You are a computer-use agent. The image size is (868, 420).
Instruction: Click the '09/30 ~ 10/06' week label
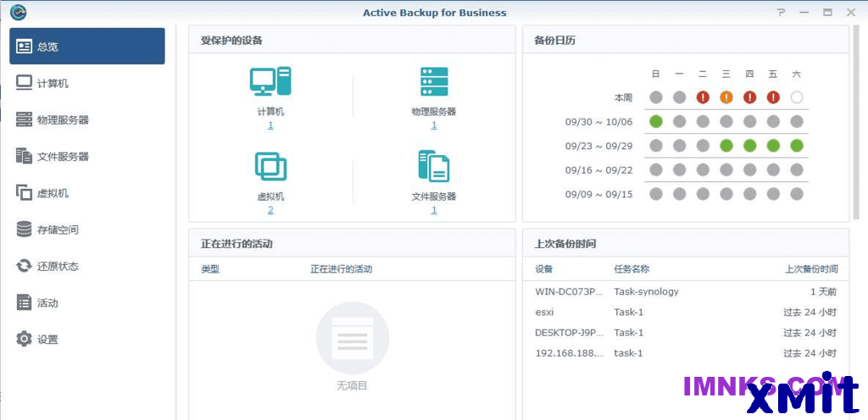[x=599, y=122]
